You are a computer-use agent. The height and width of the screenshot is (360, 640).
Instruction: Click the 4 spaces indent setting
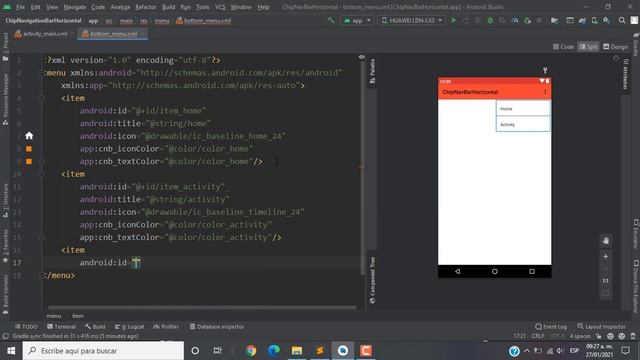tap(580, 336)
